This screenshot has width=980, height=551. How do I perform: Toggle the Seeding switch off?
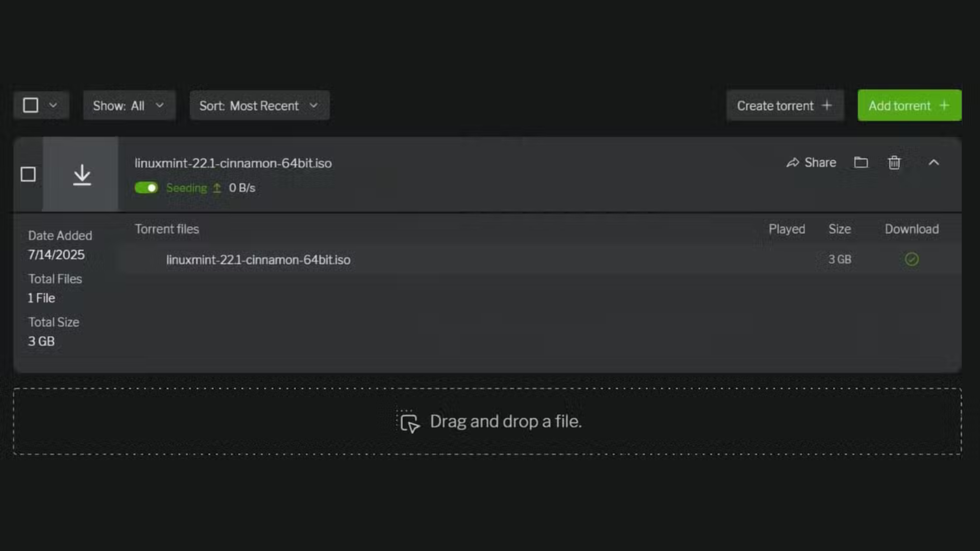tap(146, 188)
